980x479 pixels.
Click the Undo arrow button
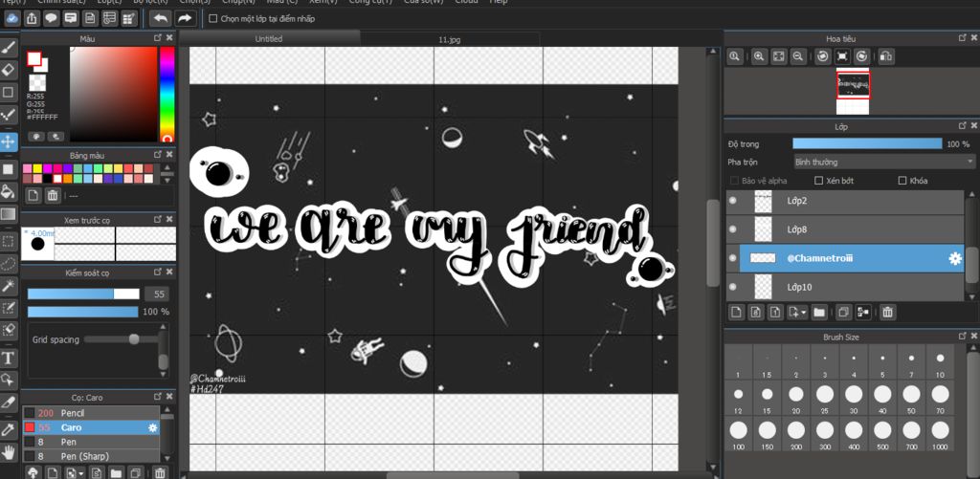pos(161,18)
